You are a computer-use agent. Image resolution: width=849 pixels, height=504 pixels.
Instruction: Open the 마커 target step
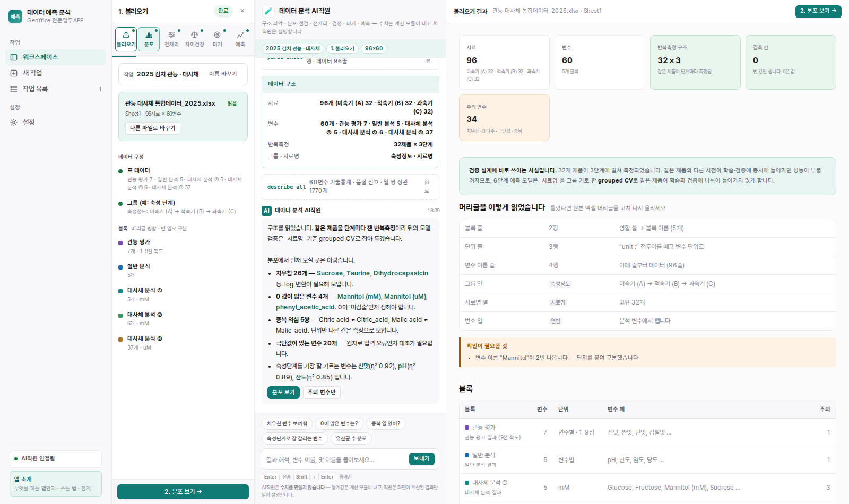[x=218, y=39]
